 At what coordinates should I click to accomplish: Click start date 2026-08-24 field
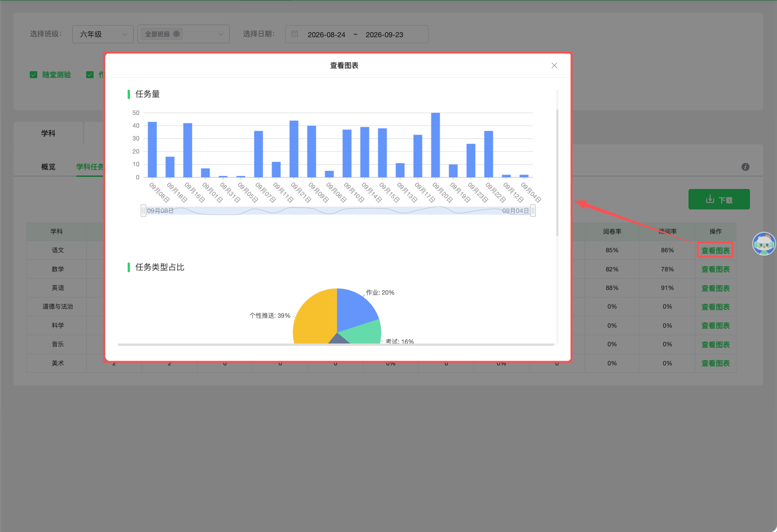[327, 34]
